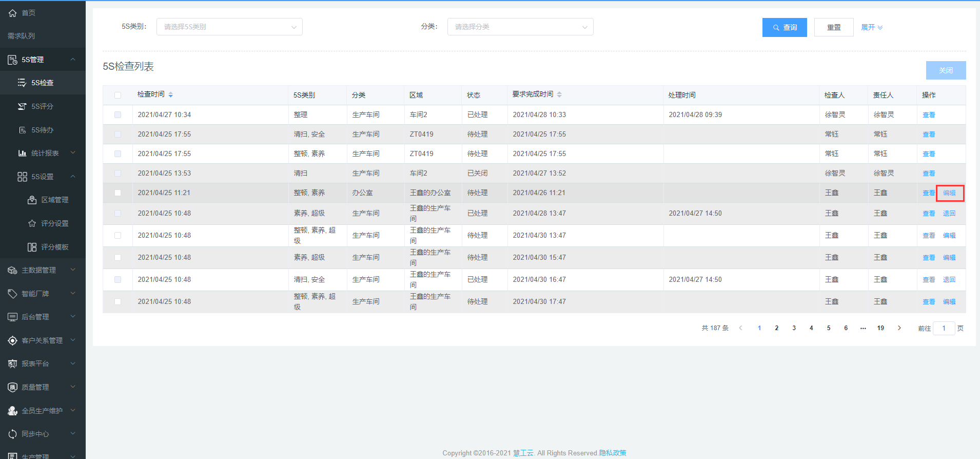Click the 评分模板 layout icon
Screen dimensions: 980x459
32,247
